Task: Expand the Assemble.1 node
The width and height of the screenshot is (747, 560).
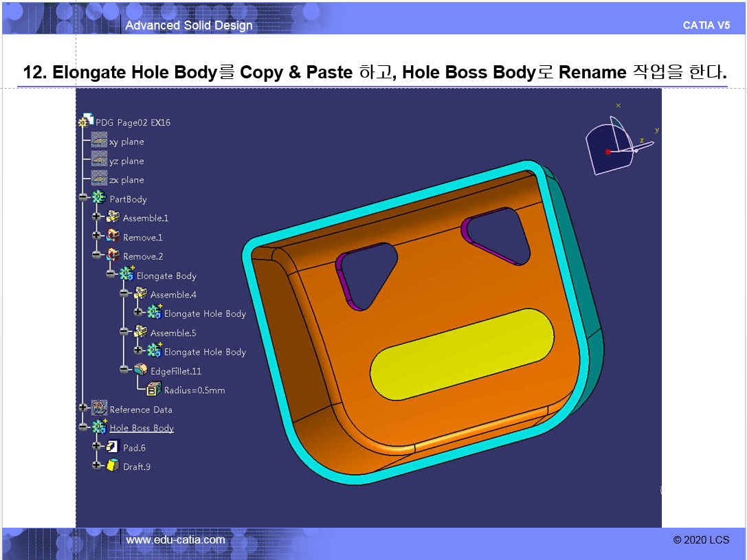Action: [x=97, y=217]
